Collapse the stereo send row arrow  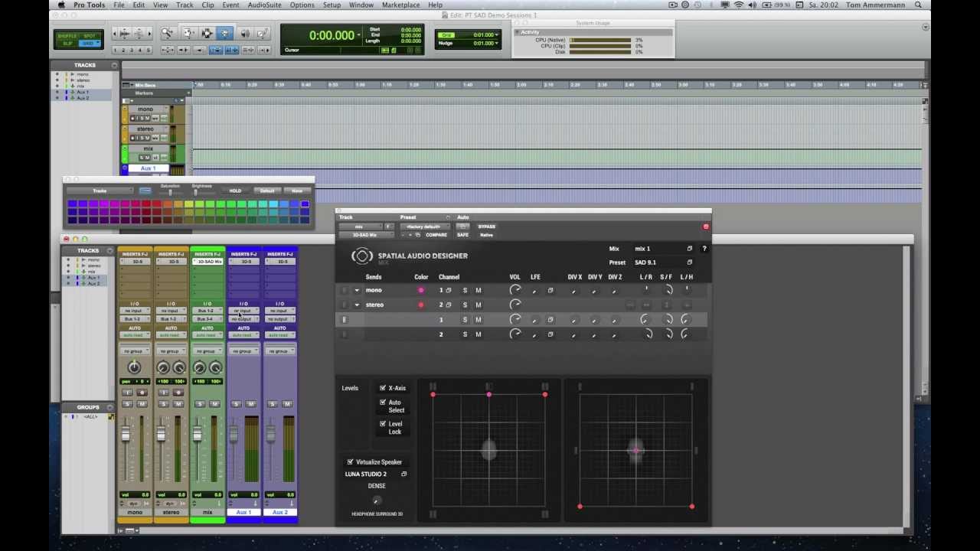tap(356, 305)
